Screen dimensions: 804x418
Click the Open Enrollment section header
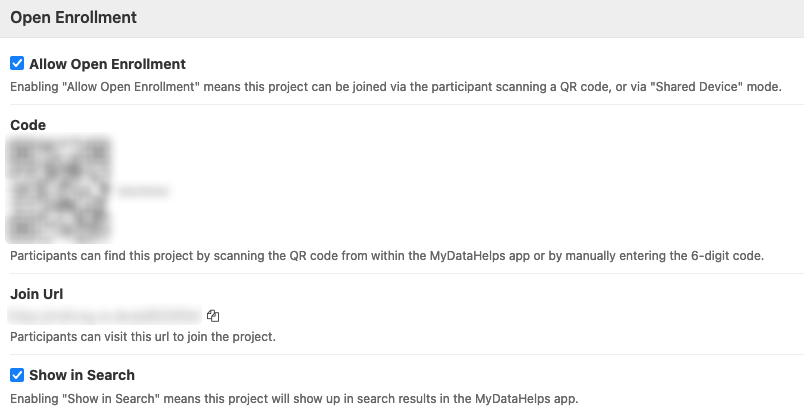[73, 17]
